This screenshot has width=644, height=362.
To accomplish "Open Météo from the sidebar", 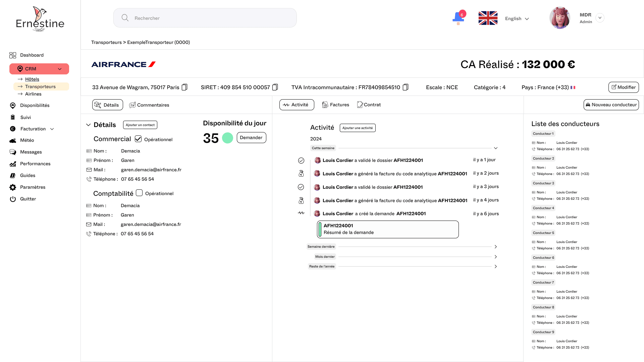I will (x=27, y=140).
